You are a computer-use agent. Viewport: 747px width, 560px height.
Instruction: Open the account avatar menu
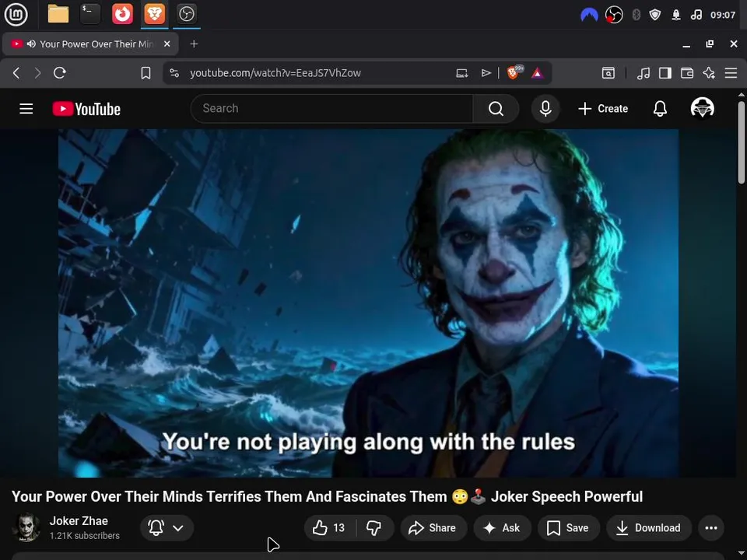[702, 109]
